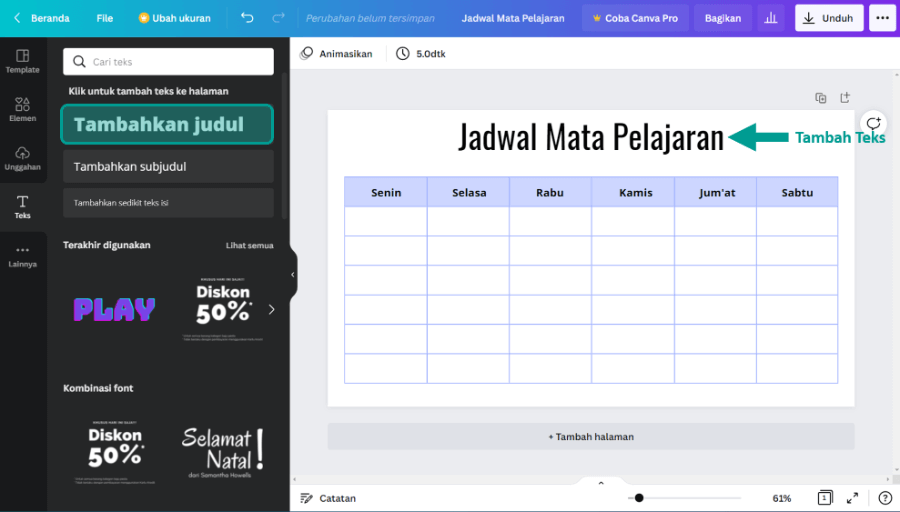
Task: Open the Template sidebar panel
Action: [x=22, y=61]
